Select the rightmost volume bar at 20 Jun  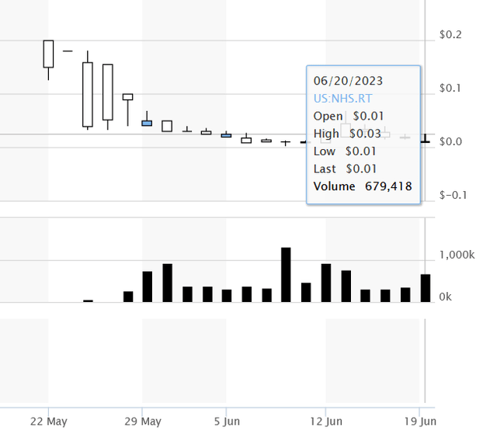point(426,288)
